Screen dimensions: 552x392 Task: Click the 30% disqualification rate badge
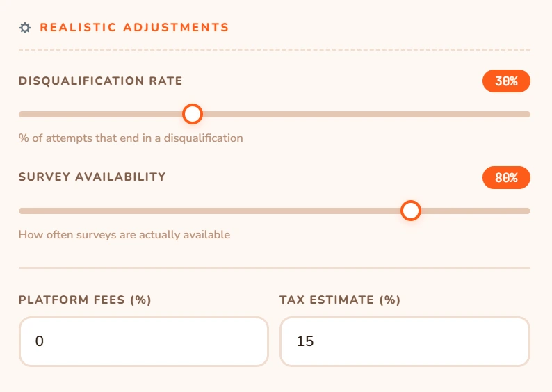click(506, 81)
